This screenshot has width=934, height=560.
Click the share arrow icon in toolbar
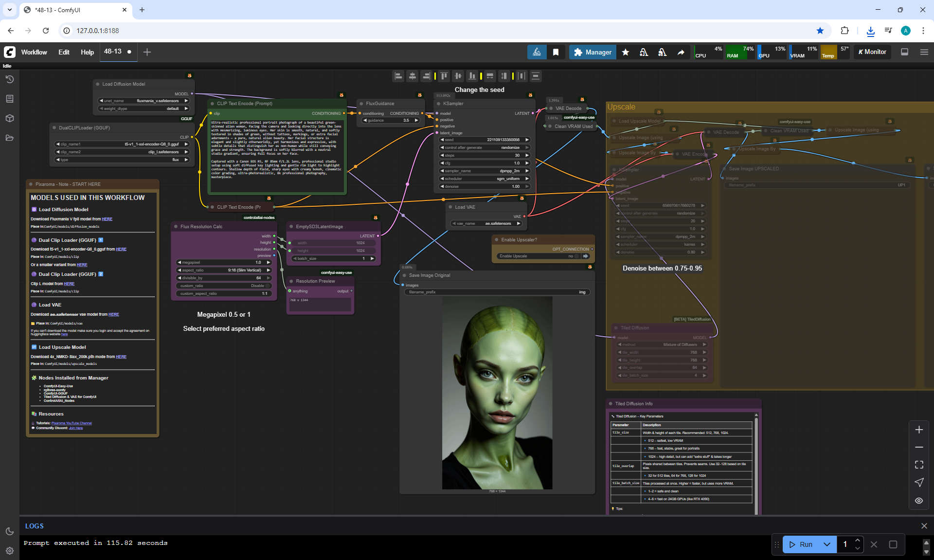point(681,52)
